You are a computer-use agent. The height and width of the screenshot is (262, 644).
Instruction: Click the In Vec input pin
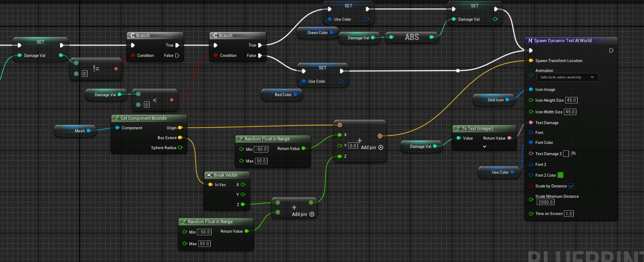[210, 185]
